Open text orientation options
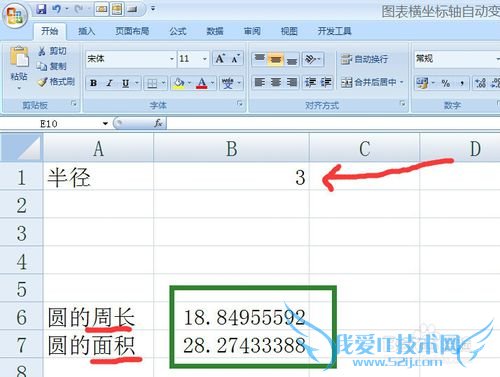 313,59
